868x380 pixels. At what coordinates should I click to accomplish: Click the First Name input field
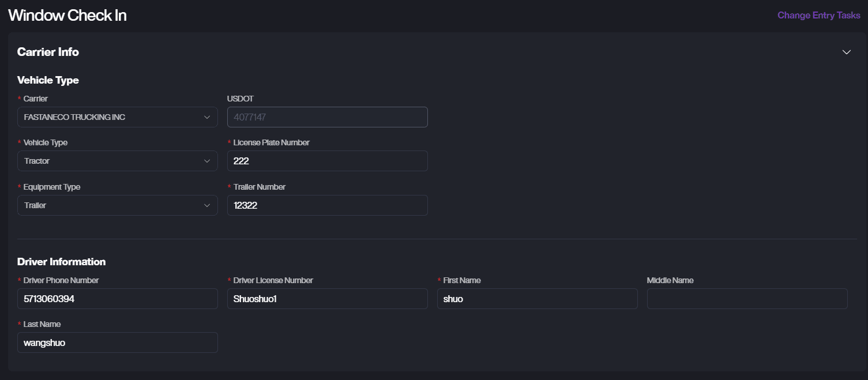click(537, 299)
